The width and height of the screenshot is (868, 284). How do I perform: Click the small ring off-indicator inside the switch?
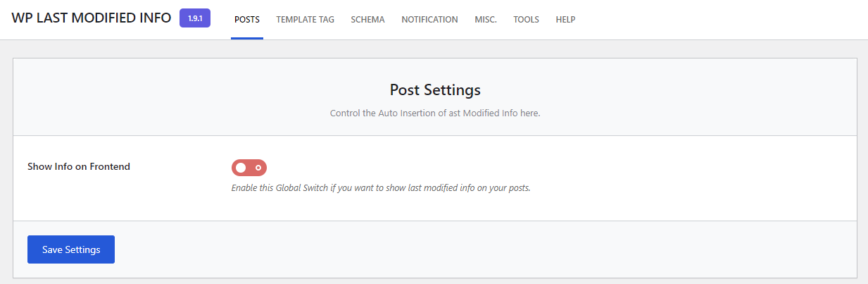pyautogui.click(x=258, y=168)
